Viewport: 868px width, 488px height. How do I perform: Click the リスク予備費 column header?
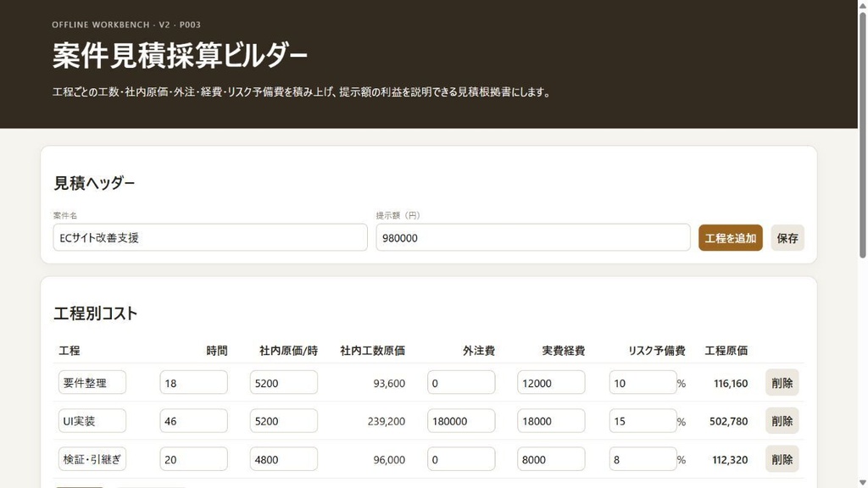coord(657,350)
